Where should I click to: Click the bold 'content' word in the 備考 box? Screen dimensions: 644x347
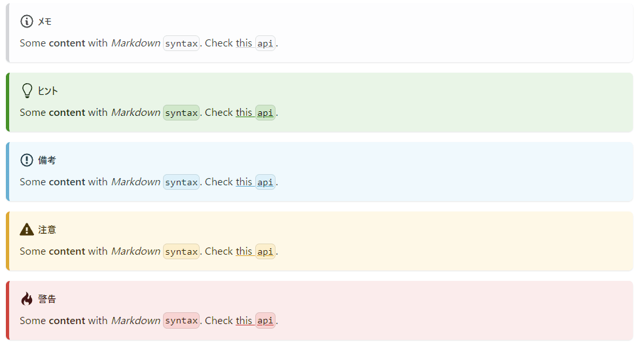[x=67, y=182]
